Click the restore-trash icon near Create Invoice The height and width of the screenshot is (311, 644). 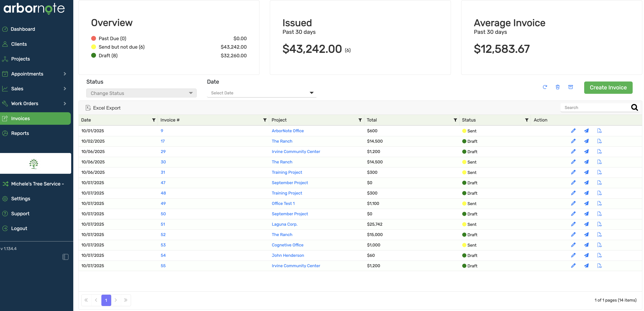(x=558, y=87)
